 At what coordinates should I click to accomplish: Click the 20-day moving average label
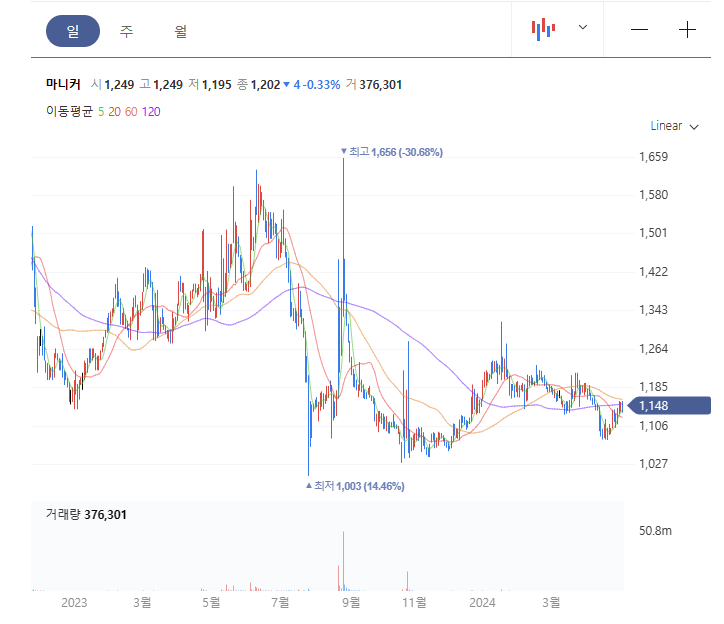click(x=115, y=112)
